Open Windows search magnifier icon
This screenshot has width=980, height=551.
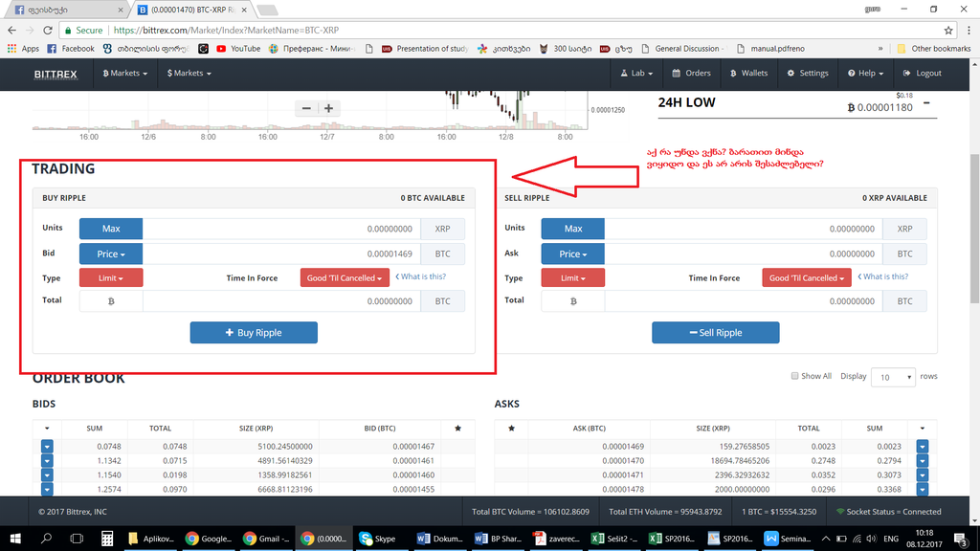pyautogui.click(x=46, y=539)
